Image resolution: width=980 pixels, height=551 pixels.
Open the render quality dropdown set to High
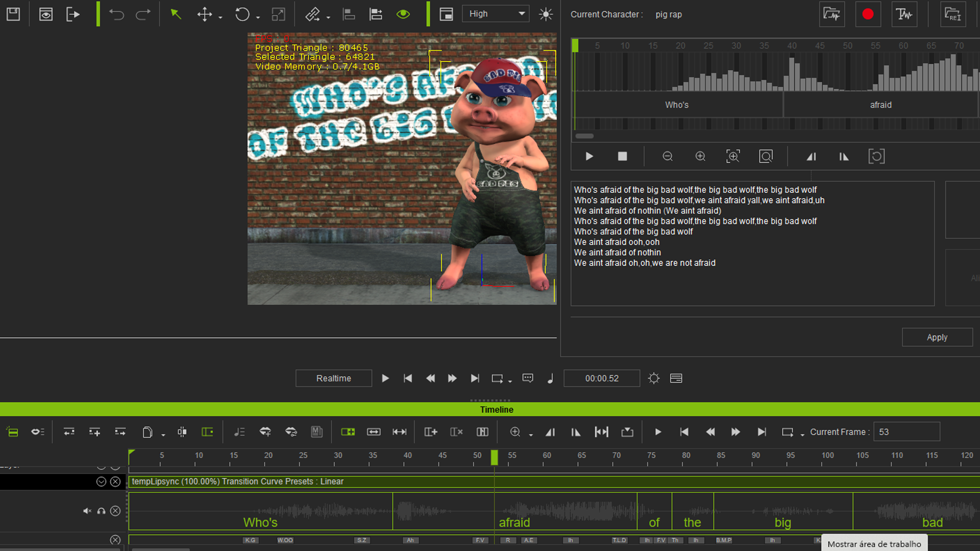(x=496, y=14)
